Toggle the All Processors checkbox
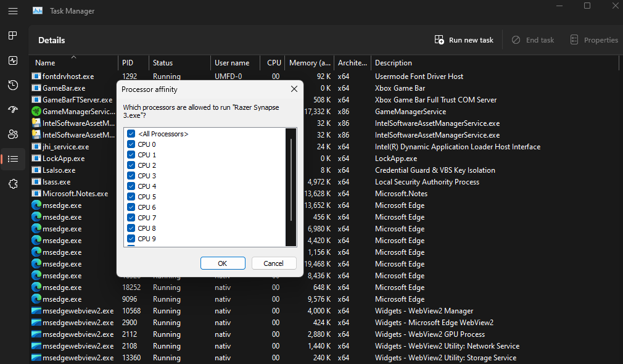The height and width of the screenshot is (364, 623). [x=131, y=134]
